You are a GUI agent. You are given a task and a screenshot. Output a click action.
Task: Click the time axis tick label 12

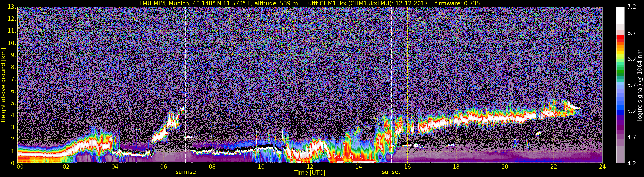click(310, 167)
